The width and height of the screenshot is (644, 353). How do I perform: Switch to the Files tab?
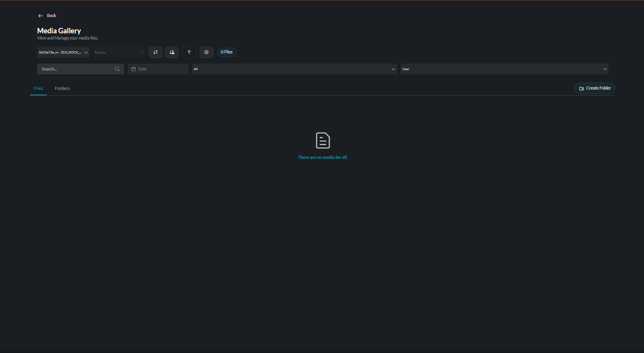38,88
